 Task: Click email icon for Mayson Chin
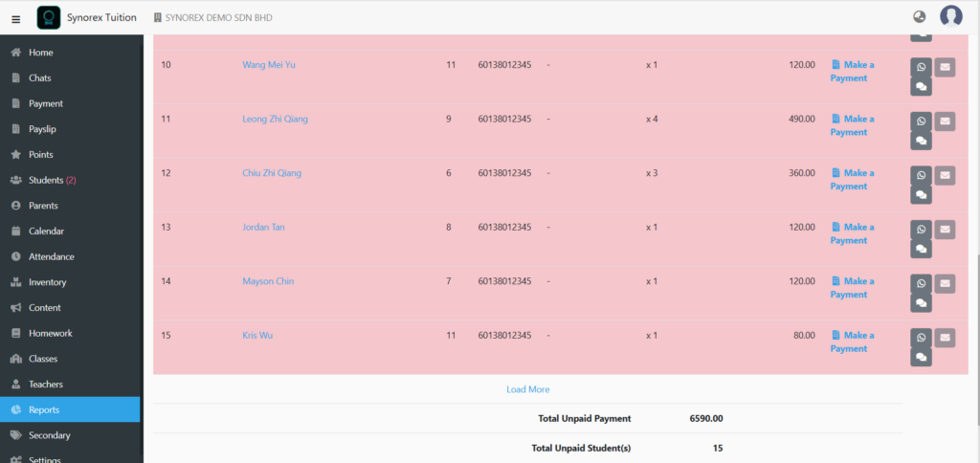pyautogui.click(x=945, y=284)
